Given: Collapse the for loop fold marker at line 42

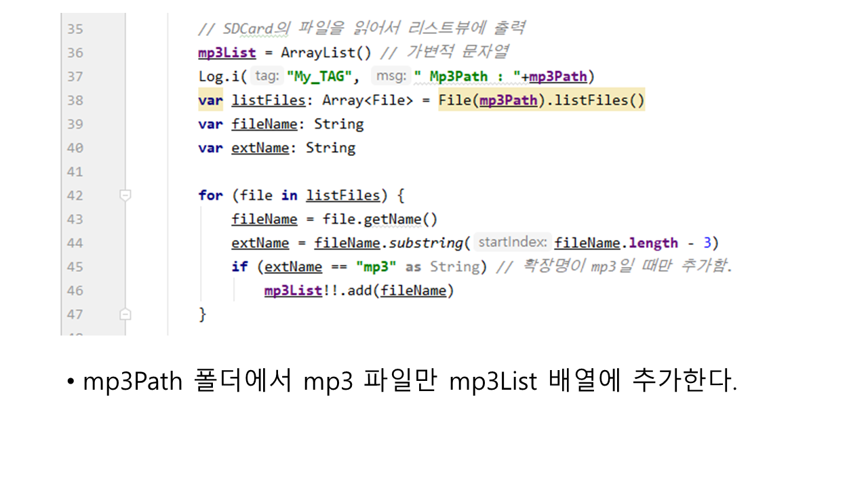Looking at the screenshot, I should [x=124, y=195].
